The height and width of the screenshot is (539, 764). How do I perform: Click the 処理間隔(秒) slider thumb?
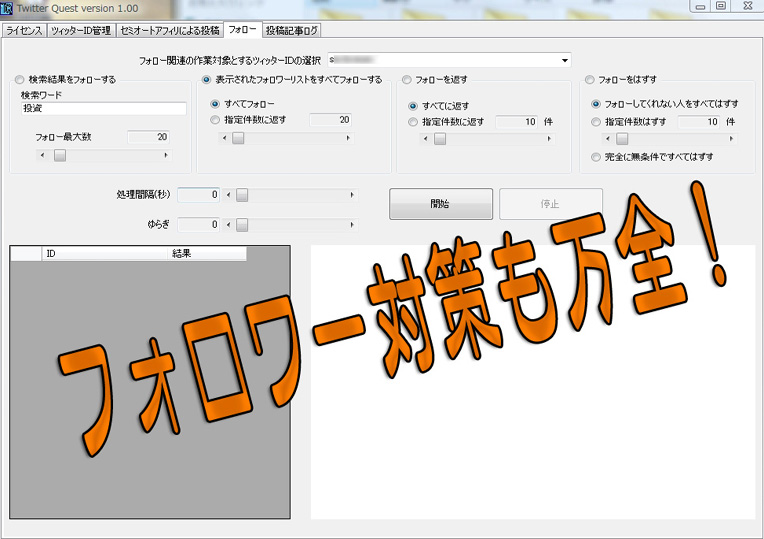242,195
